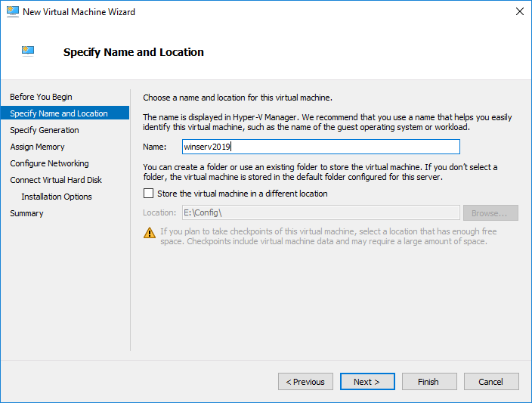Jump to Assign Memory step
The image size is (532, 403).
click(x=37, y=147)
